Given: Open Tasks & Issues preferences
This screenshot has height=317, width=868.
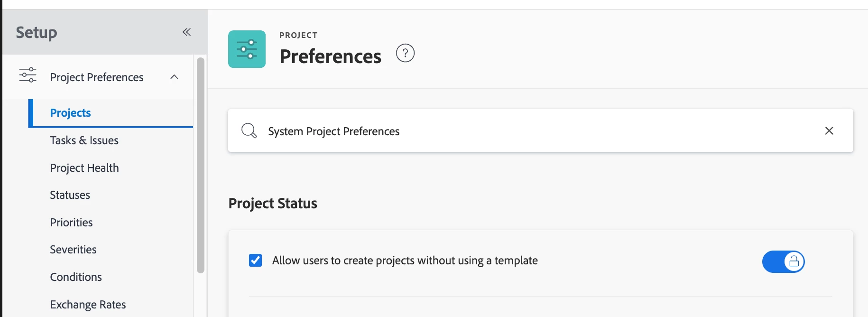Looking at the screenshot, I should [x=84, y=140].
